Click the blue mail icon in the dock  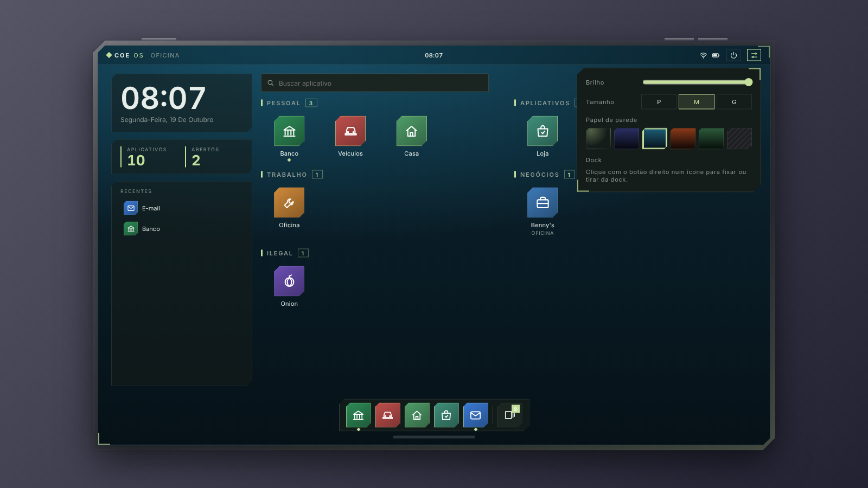tap(476, 415)
